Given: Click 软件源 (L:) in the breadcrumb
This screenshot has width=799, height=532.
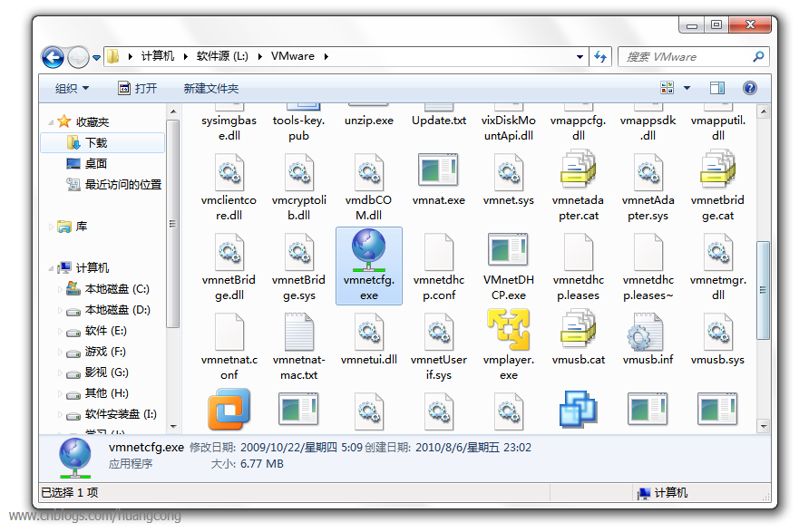Looking at the screenshot, I should [222, 56].
